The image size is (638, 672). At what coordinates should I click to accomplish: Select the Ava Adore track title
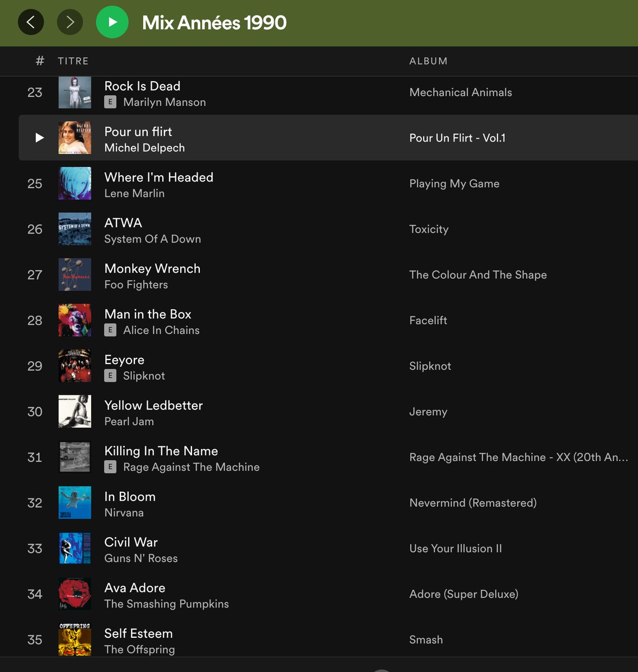[x=135, y=588]
